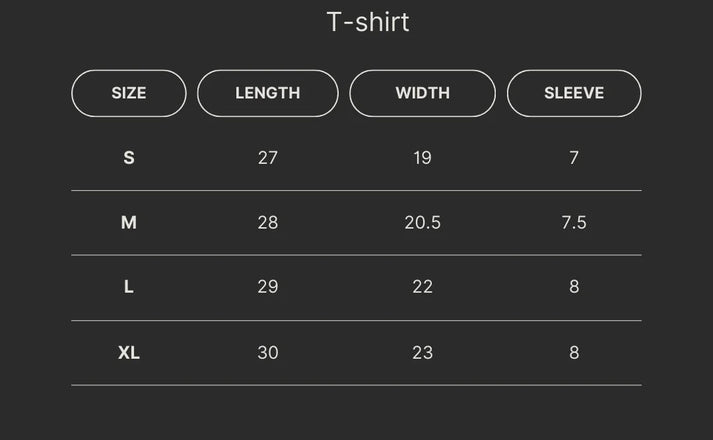Select the S size row label
This screenshot has width=713, height=440.
[129, 158]
